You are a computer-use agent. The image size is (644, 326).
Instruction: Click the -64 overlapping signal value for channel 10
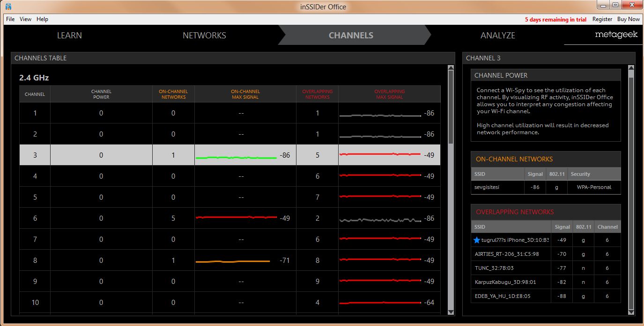pos(429,303)
